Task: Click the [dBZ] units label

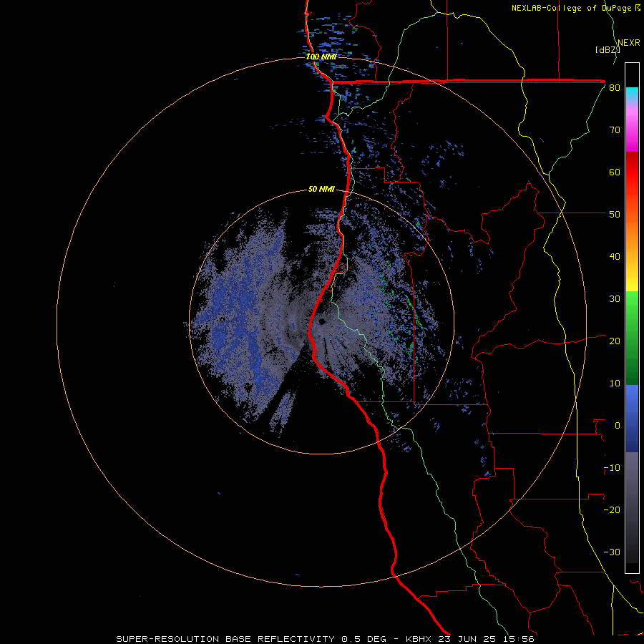Action: [607, 50]
